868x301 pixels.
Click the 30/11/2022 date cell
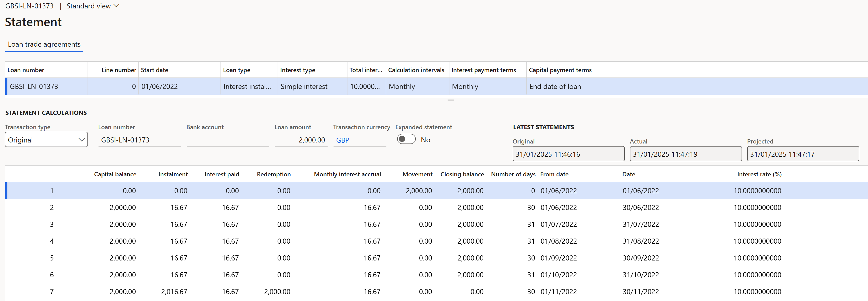(641, 292)
